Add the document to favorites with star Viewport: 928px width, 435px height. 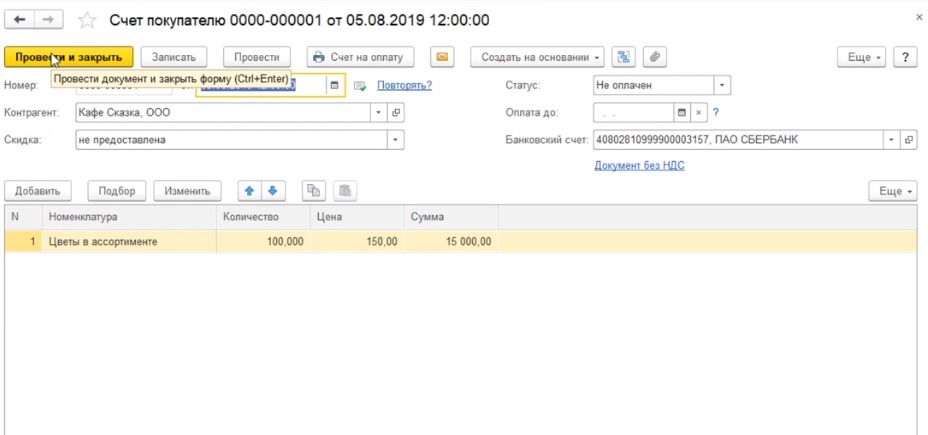86,20
